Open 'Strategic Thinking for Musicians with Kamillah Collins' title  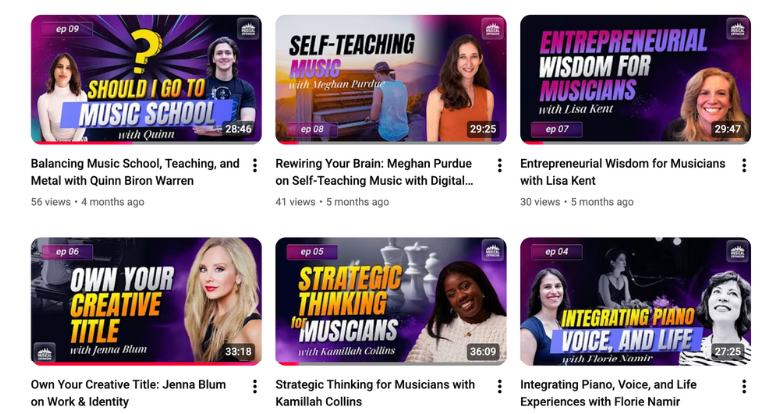pyautogui.click(x=375, y=393)
